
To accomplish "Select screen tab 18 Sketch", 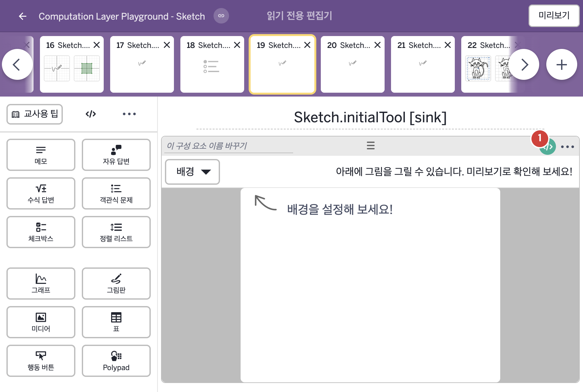I will click(212, 64).
